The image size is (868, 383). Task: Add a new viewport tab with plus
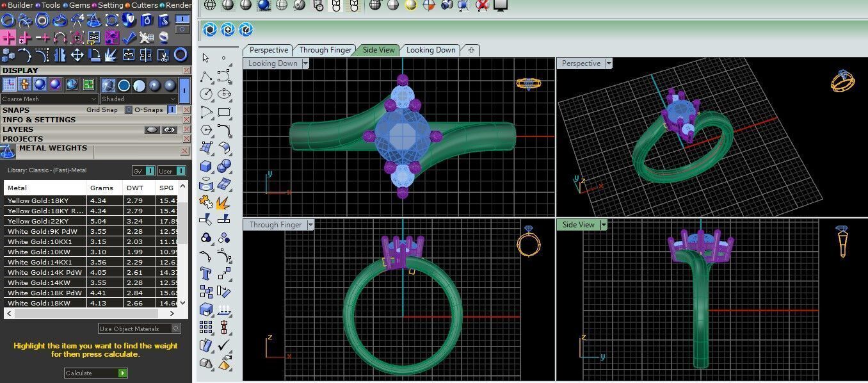(x=471, y=50)
